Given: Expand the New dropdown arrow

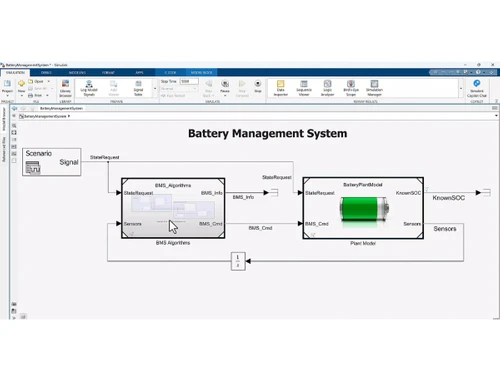Looking at the screenshot, I should tap(21, 96).
